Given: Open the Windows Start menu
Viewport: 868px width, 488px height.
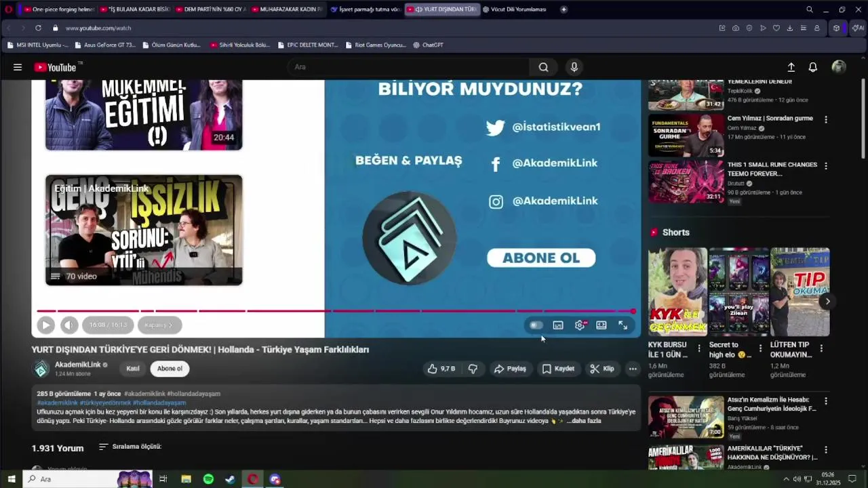Looking at the screenshot, I should click(x=11, y=479).
